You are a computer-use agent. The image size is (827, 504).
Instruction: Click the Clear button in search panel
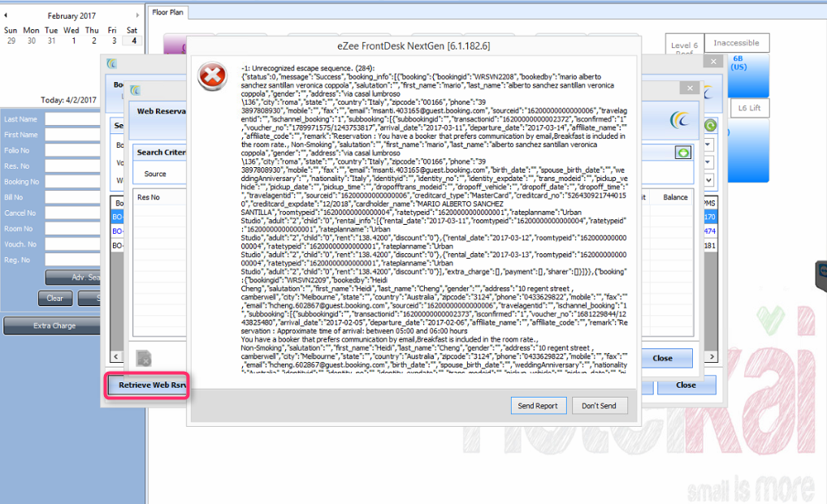point(55,298)
